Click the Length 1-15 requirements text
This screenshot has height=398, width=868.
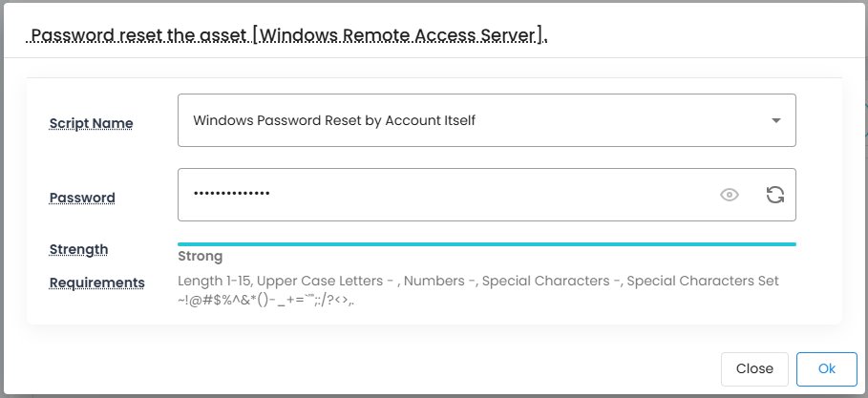(x=214, y=281)
